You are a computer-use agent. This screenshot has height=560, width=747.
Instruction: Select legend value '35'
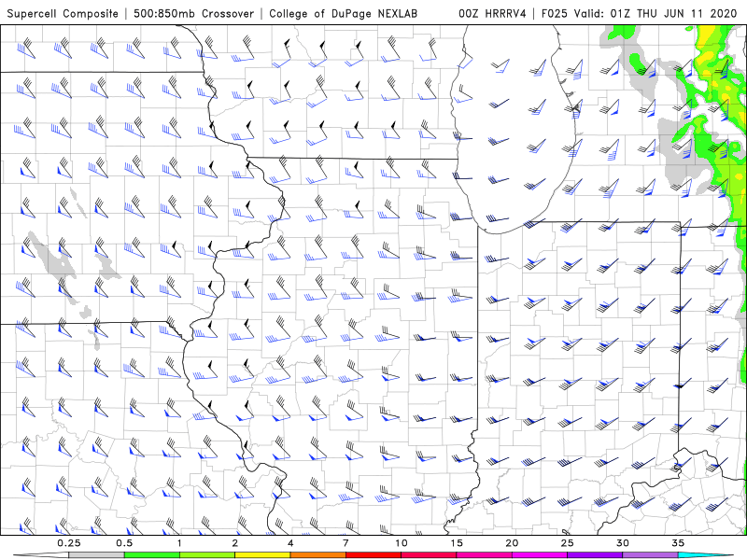click(678, 543)
